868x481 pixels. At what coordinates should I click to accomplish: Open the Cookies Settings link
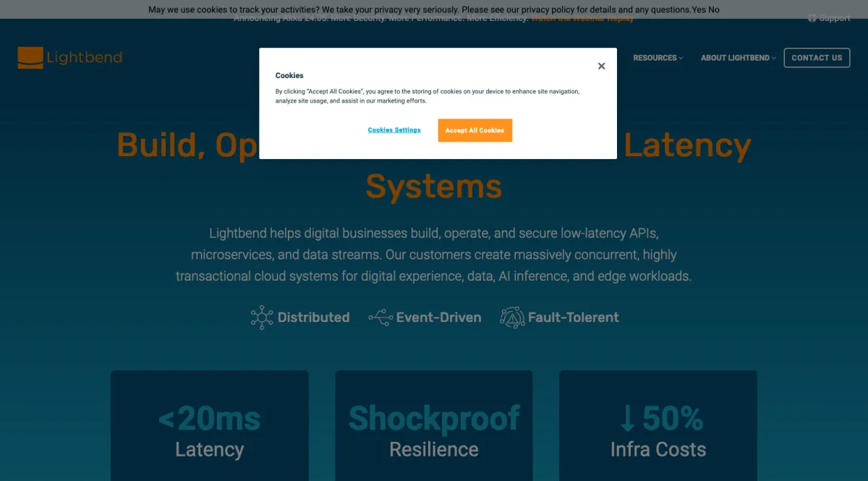point(394,130)
